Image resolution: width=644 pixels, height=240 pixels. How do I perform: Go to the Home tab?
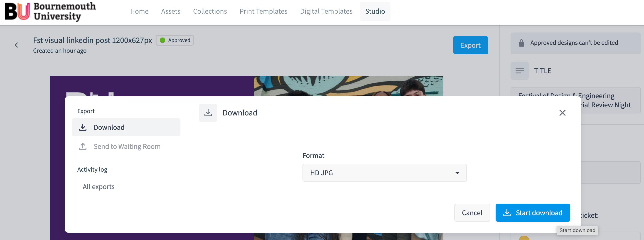tap(139, 11)
